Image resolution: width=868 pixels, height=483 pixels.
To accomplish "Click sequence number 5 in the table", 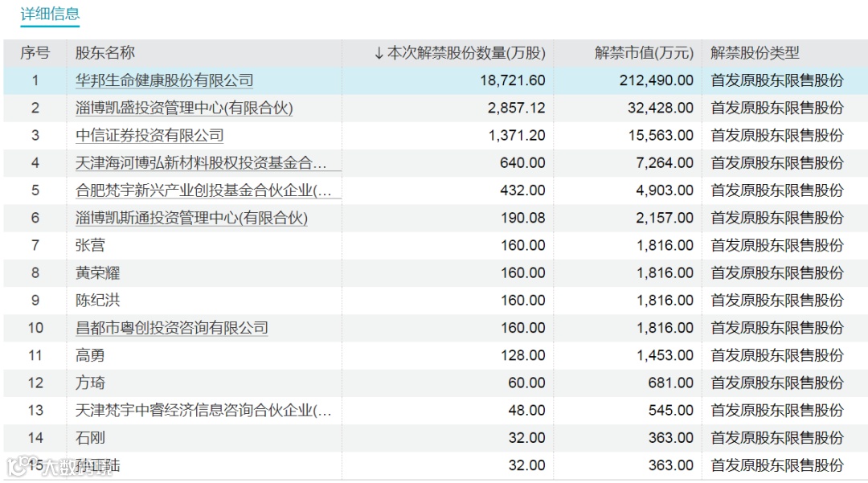I will tap(35, 191).
